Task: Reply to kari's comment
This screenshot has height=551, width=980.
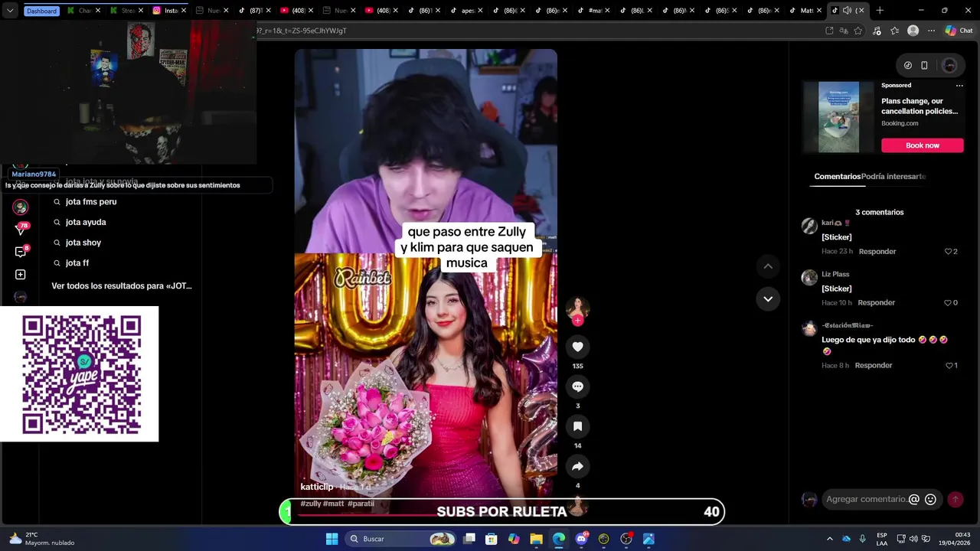Action: (877, 252)
